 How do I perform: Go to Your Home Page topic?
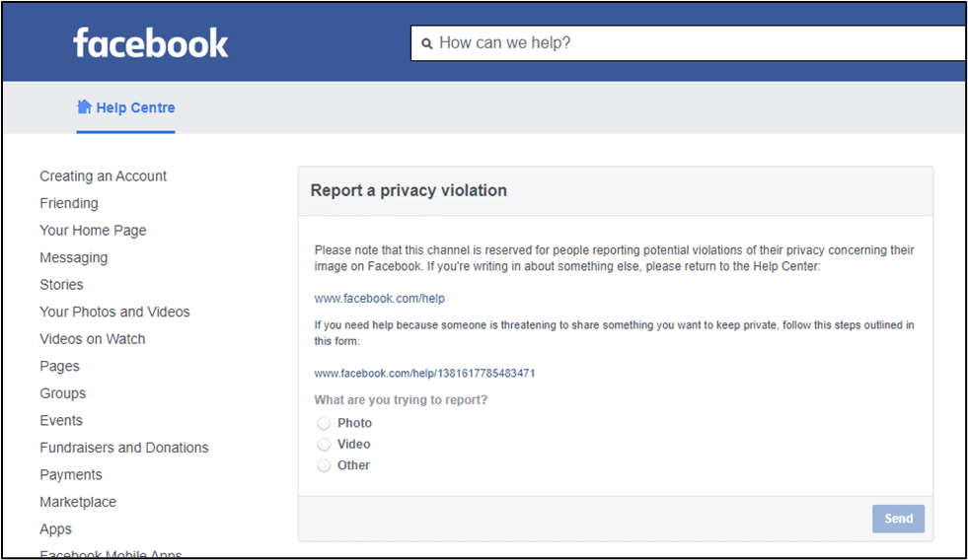pyautogui.click(x=93, y=231)
